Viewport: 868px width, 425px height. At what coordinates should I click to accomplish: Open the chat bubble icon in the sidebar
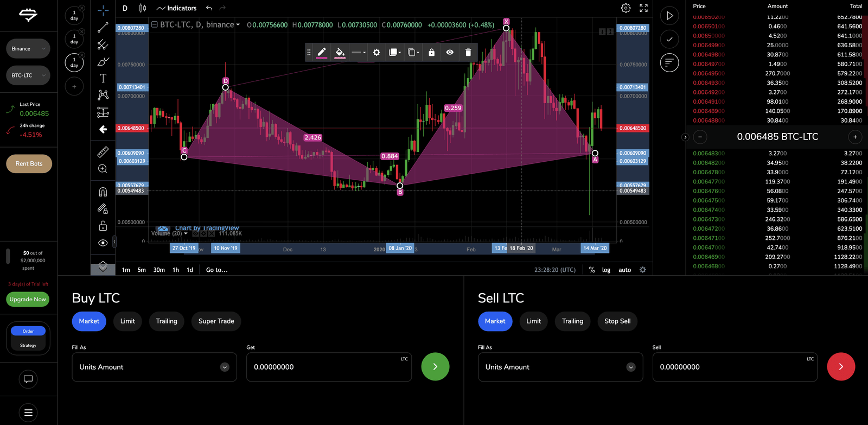click(x=28, y=379)
